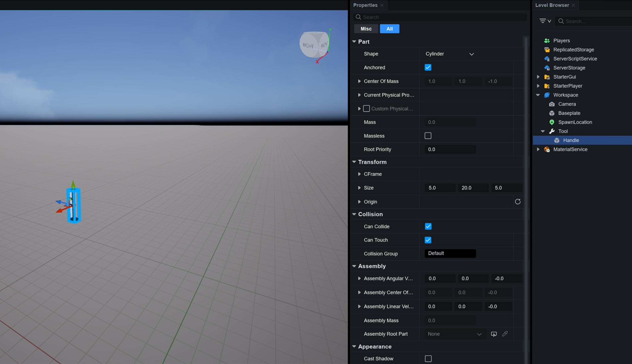This screenshot has height=364, width=632.
Task: Switch to the Misc filter tab
Action: 366,29
